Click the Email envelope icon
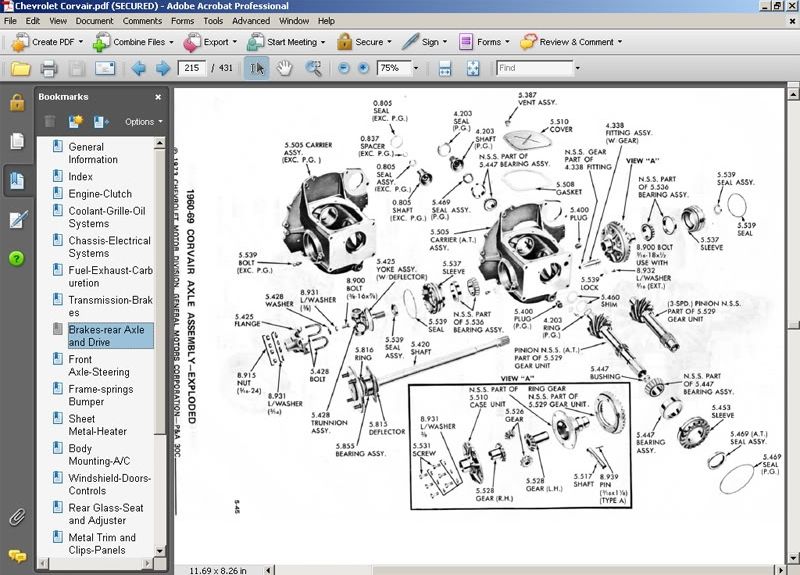Viewport: 800px width, 575px height. tap(105, 68)
